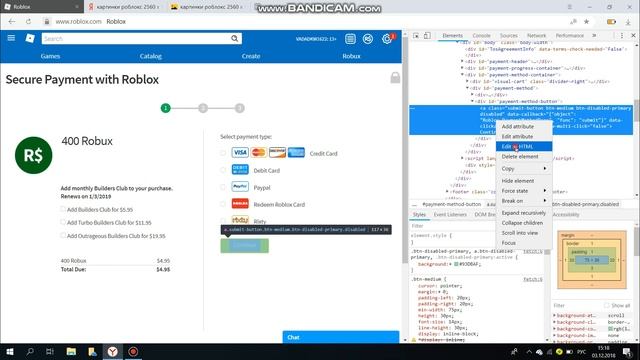Viewport: 640px width, 360px height.
Task: Click the Roblox Search input field
Action: pyautogui.click(x=136, y=38)
